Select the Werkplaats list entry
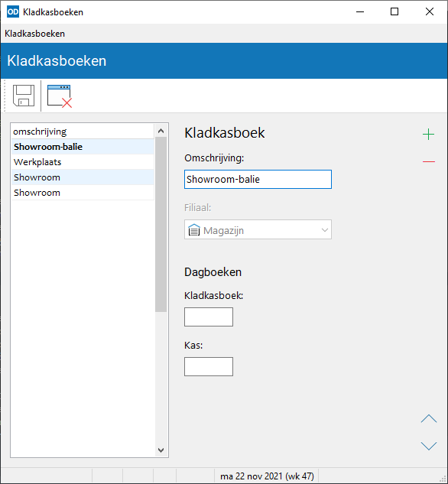448x484 pixels. [83, 162]
